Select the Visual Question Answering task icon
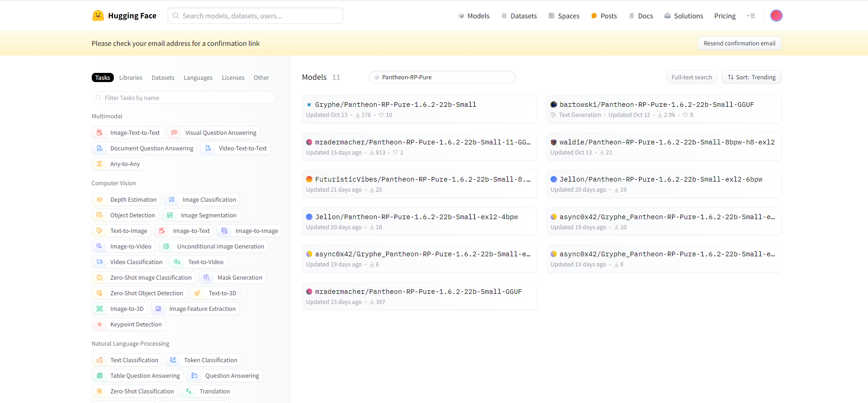The image size is (868, 403). tap(174, 133)
